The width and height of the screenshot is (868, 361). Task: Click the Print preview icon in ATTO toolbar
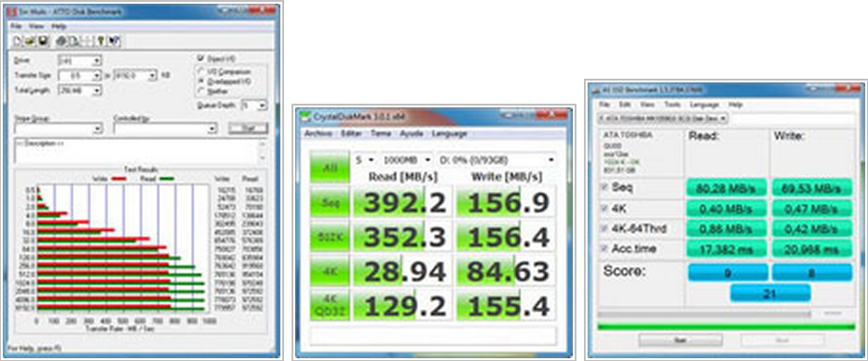(74, 41)
